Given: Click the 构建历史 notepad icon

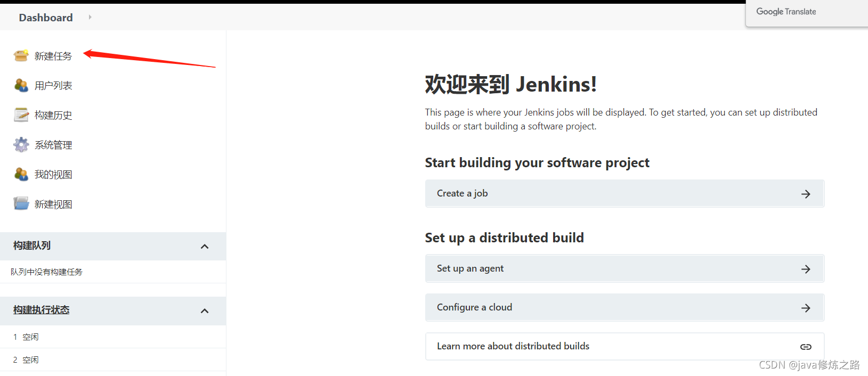Looking at the screenshot, I should click(x=21, y=115).
